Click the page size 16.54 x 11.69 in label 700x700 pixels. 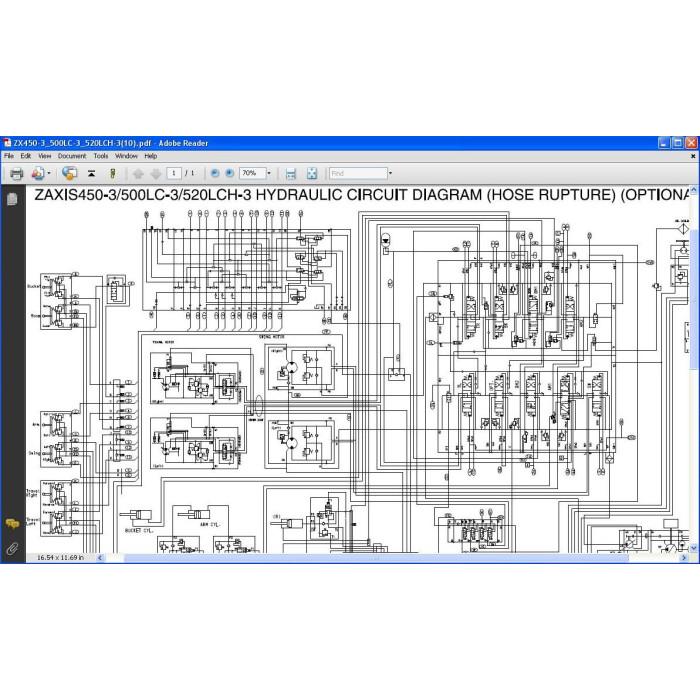(60, 558)
